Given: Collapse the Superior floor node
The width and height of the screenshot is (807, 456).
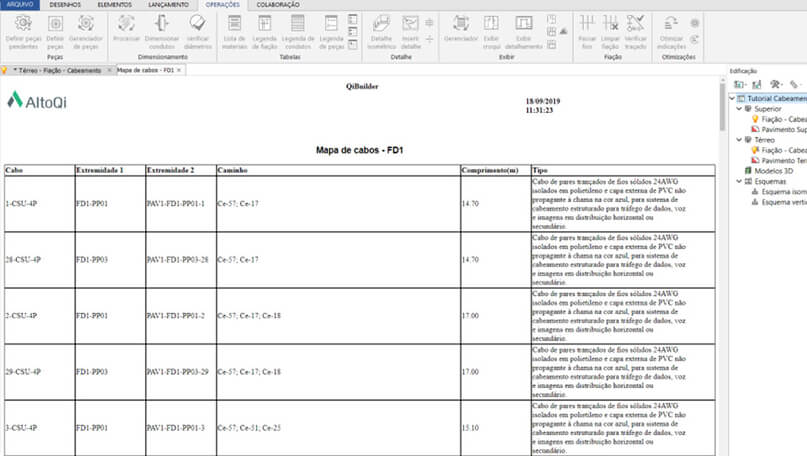Looking at the screenshot, I should (739, 109).
